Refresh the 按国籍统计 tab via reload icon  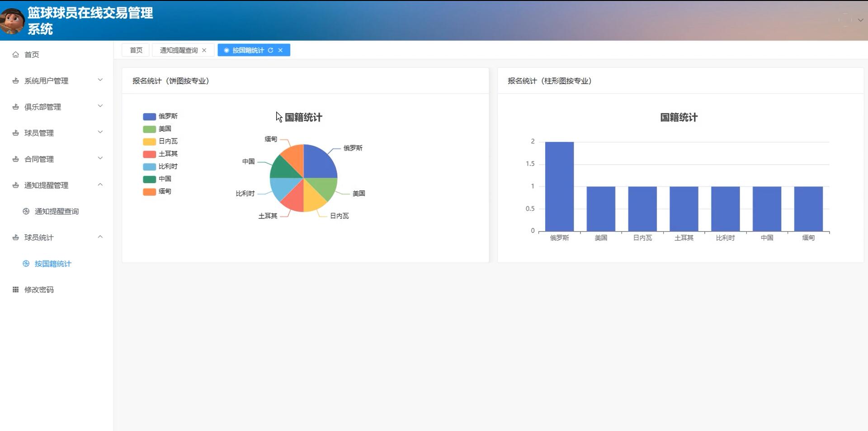(x=270, y=50)
